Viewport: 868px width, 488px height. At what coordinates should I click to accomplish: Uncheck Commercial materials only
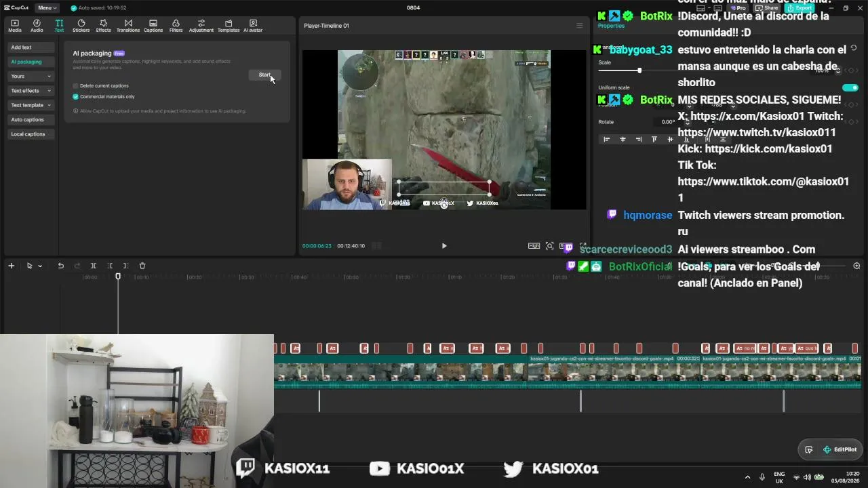coord(76,96)
